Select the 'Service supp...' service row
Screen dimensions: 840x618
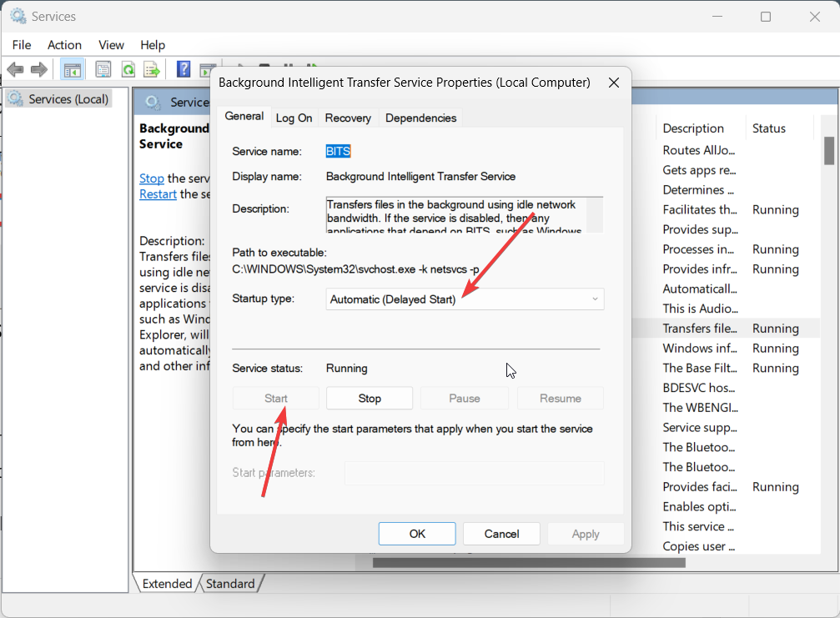[x=726, y=428]
